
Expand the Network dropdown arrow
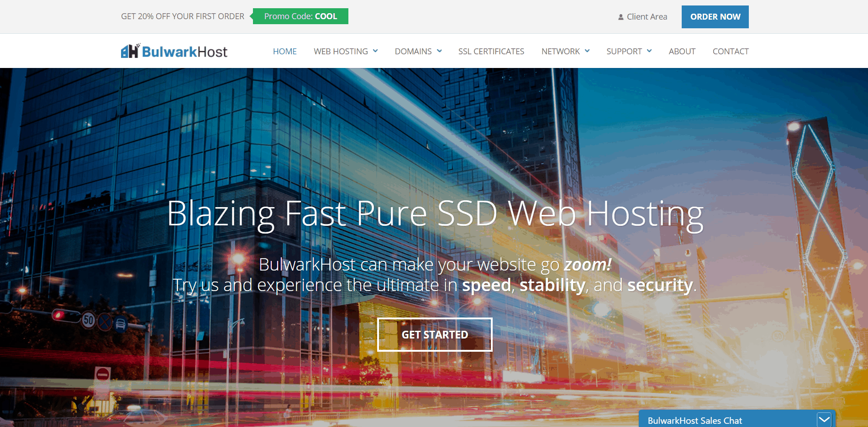click(x=587, y=51)
